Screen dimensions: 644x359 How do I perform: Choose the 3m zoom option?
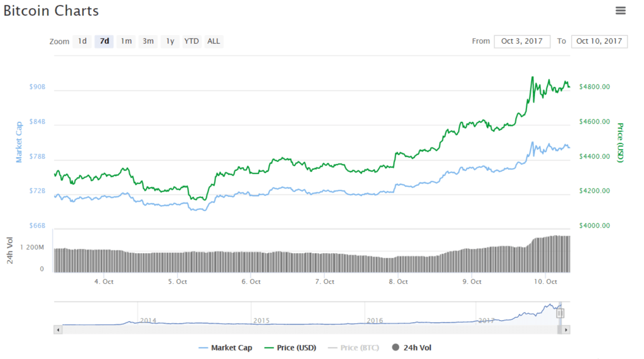148,41
